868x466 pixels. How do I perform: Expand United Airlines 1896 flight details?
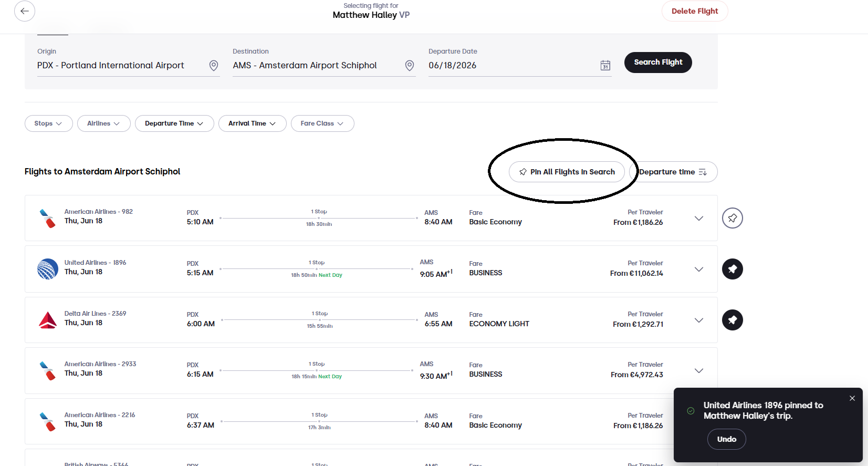[x=699, y=270]
